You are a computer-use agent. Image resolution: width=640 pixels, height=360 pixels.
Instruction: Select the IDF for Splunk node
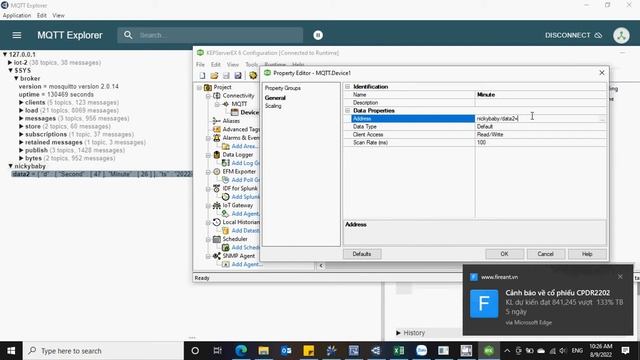240,188
